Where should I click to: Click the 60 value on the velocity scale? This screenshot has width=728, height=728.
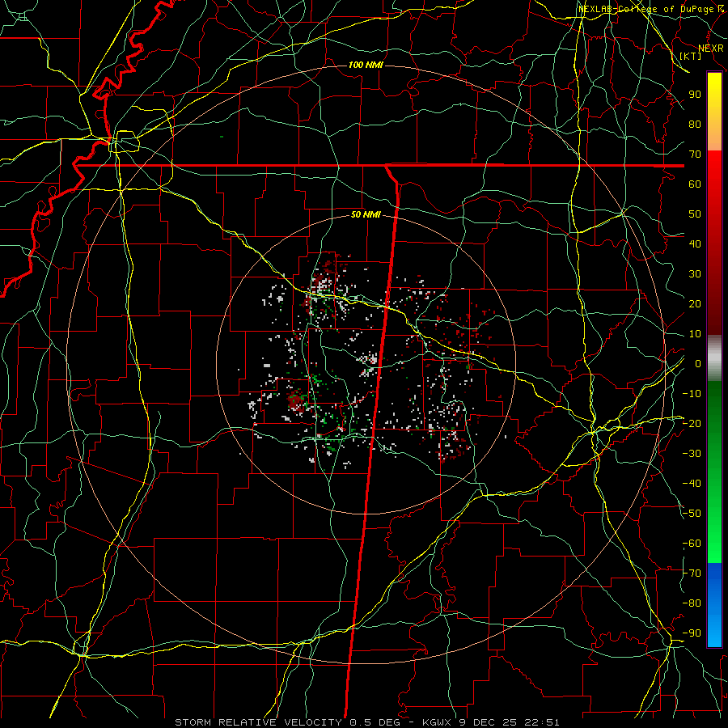695,184
